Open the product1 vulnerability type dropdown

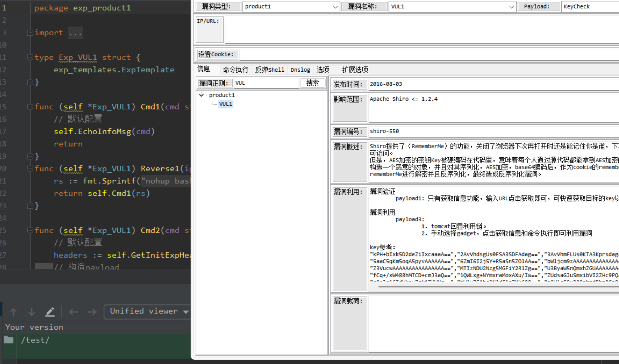335,7
